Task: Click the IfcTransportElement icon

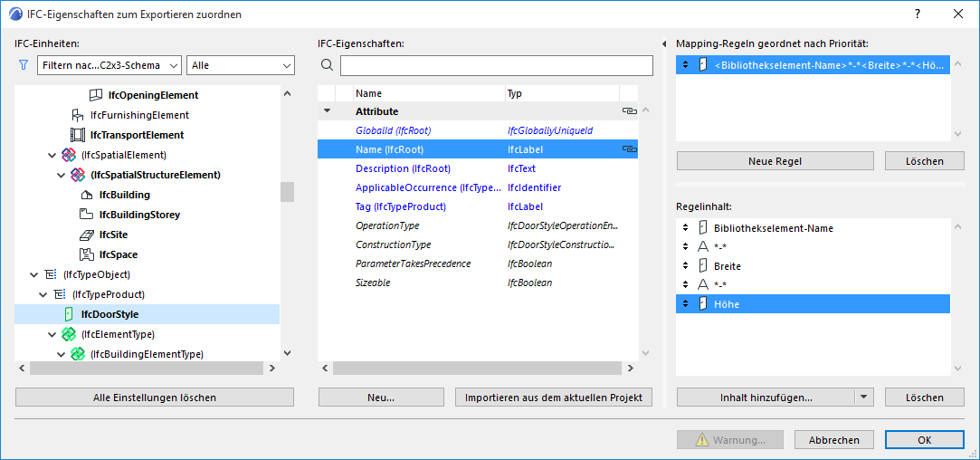Action: 78,135
